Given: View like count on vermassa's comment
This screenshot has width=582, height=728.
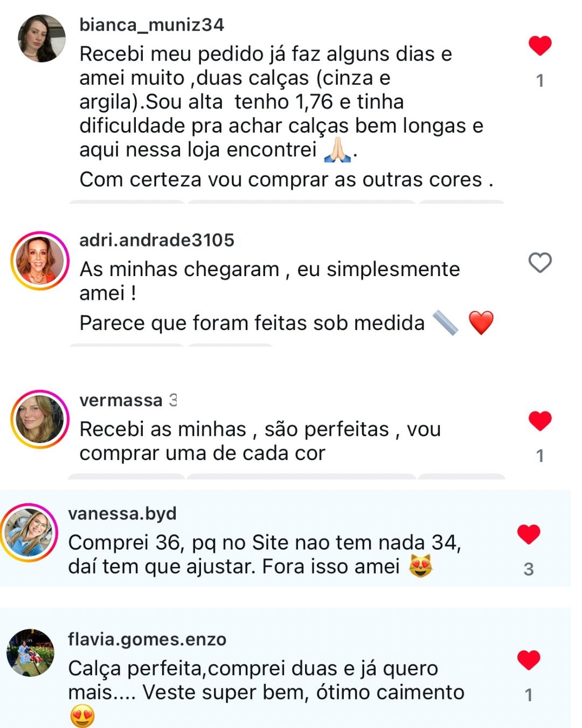Looking at the screenshot, I should click(x=539, y=456).
